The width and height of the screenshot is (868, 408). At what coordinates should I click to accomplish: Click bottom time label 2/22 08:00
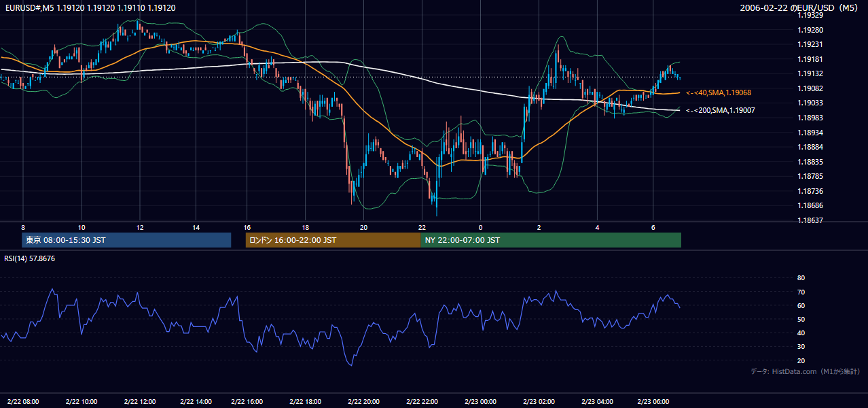(x=23, y=401)
